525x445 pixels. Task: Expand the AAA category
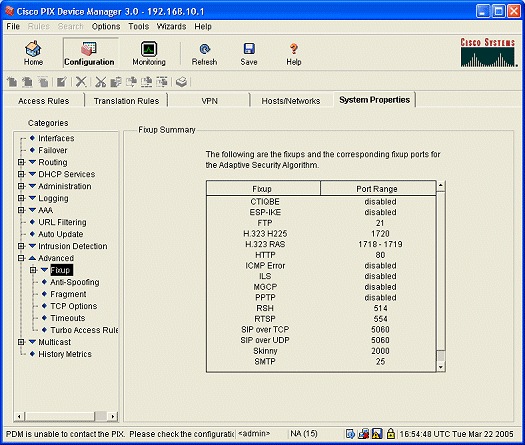(21, 210)
